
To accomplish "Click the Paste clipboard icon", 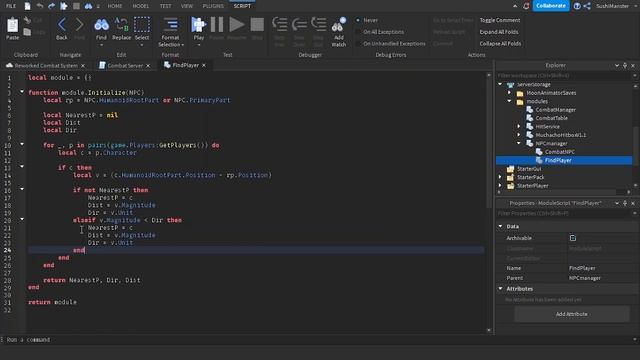I will click(x=13, y=25).
